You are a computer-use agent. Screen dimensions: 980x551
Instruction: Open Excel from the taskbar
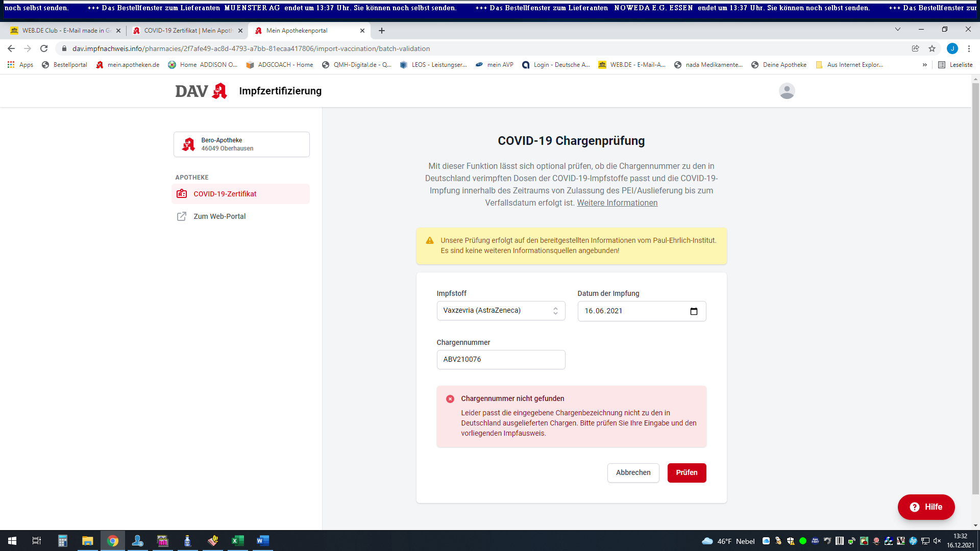click(237, 541)
